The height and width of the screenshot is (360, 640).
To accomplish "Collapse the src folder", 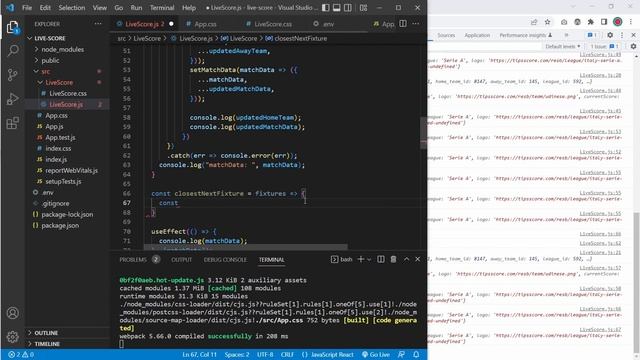I will [x=45, y=71].
